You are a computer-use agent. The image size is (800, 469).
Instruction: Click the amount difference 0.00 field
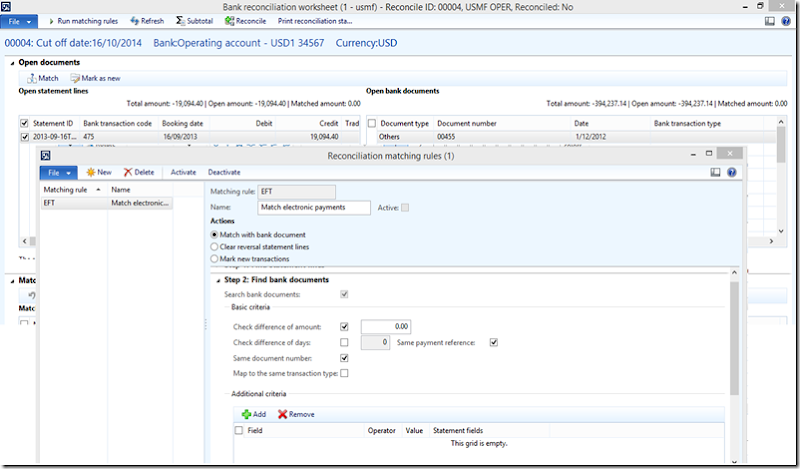[x=386, y=327]
